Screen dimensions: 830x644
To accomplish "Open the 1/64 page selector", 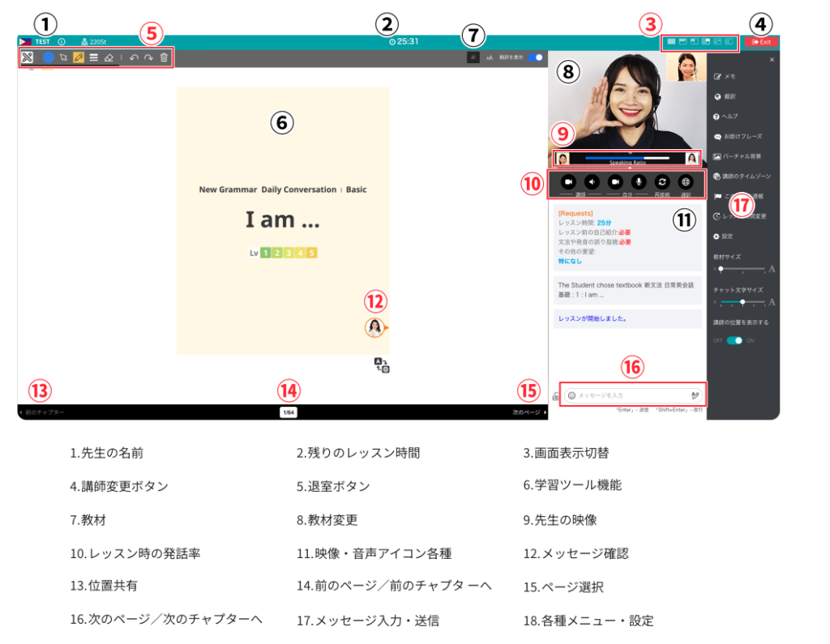I will point(289,412).
